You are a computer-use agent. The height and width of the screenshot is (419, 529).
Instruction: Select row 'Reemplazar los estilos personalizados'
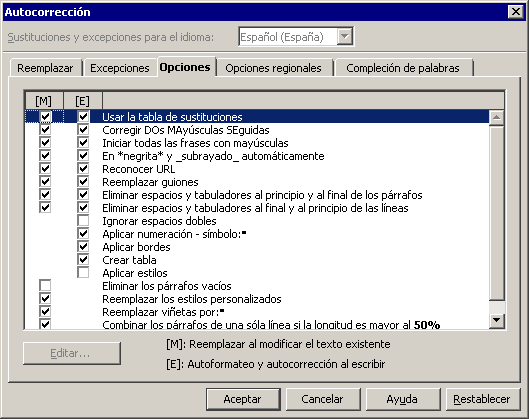click(257, 299)
